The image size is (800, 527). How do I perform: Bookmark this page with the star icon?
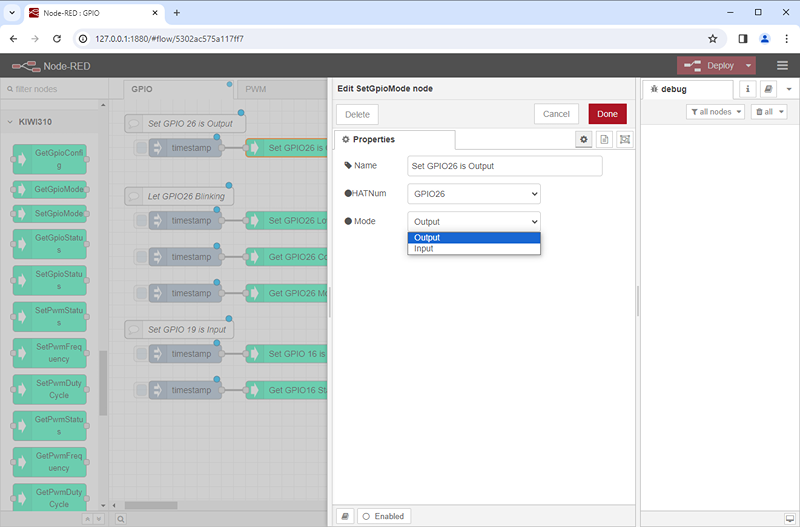712,39
